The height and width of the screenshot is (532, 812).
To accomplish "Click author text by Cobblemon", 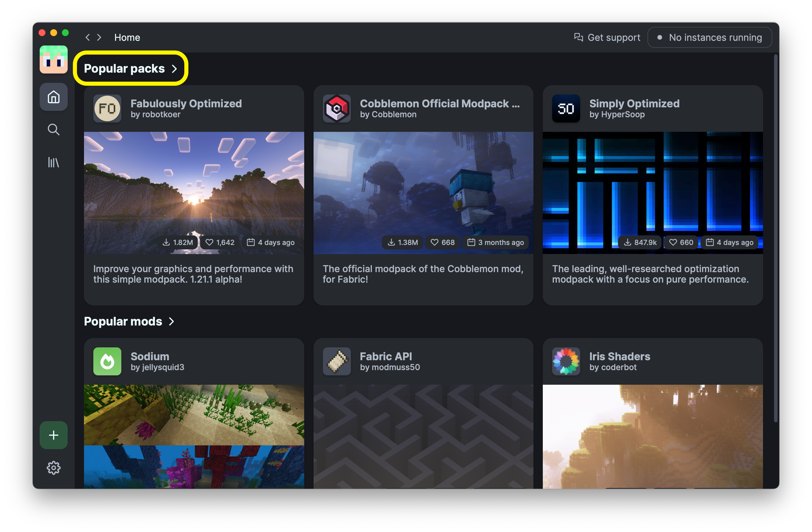I will 388,115.
